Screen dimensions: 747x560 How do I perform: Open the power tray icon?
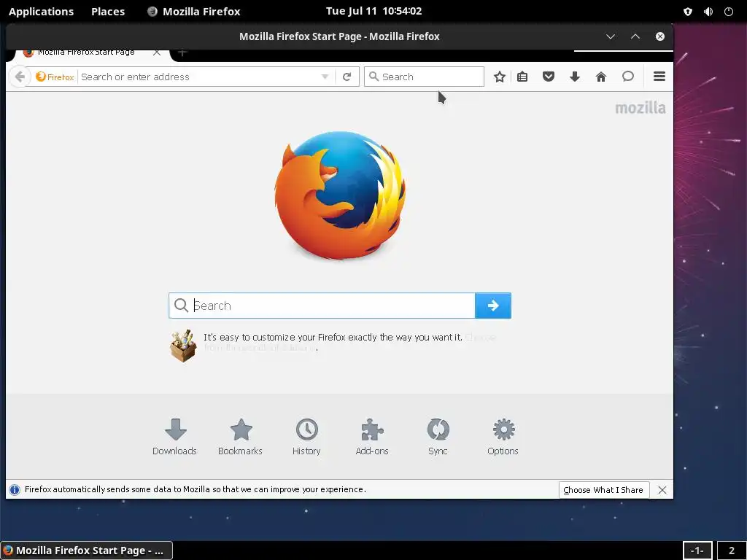[729, 12]
